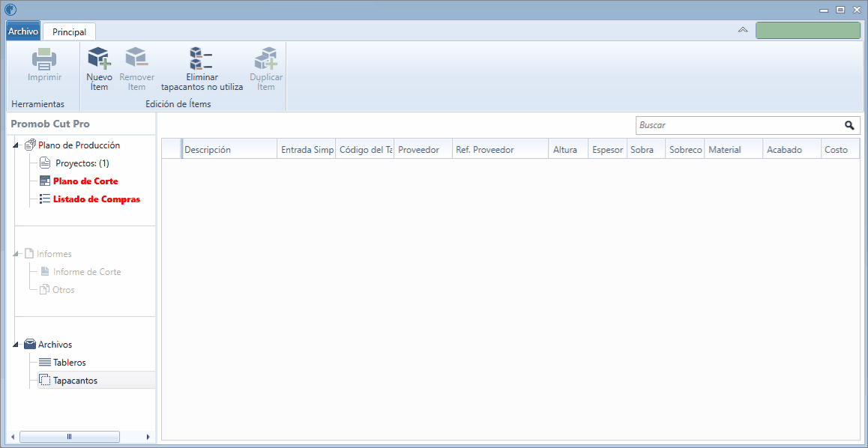The height and width of the screenshot is (448, 868).
Task: Click the search magnifier icon
Action: [849, 126]
